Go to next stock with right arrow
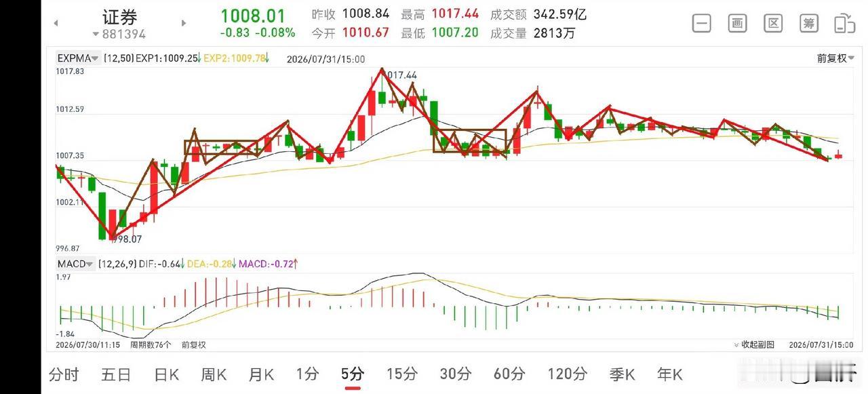The width and height of the screenshot is (868, 394). [183, 23]
